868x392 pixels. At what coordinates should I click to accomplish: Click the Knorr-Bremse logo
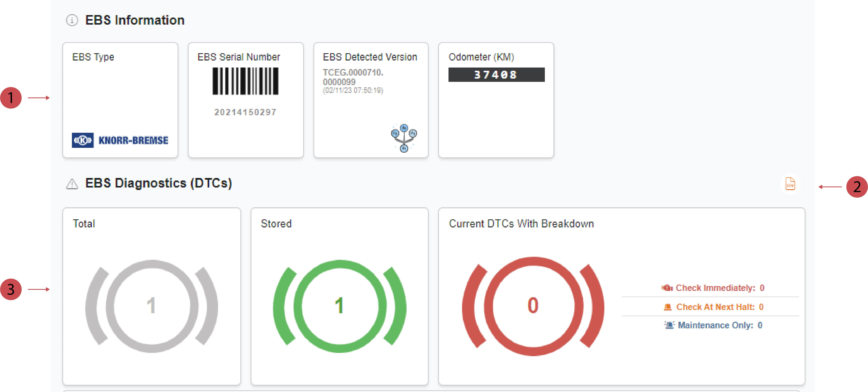coord(120,140)
